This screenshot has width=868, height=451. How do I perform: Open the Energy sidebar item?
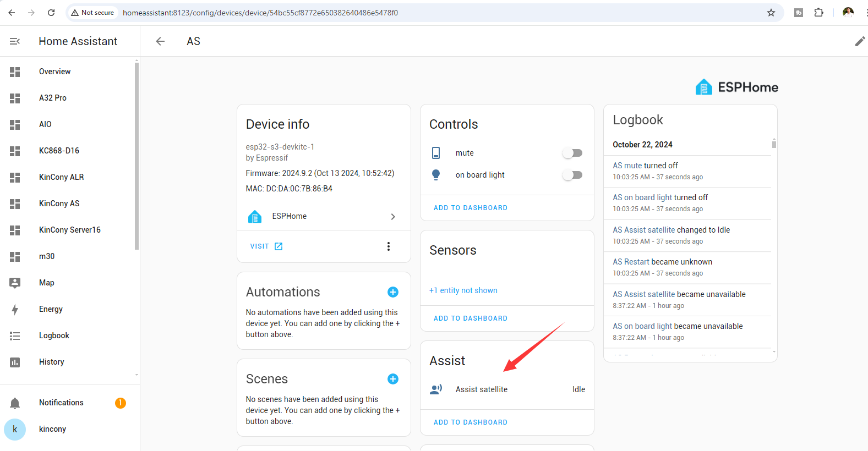click(51, 309)
